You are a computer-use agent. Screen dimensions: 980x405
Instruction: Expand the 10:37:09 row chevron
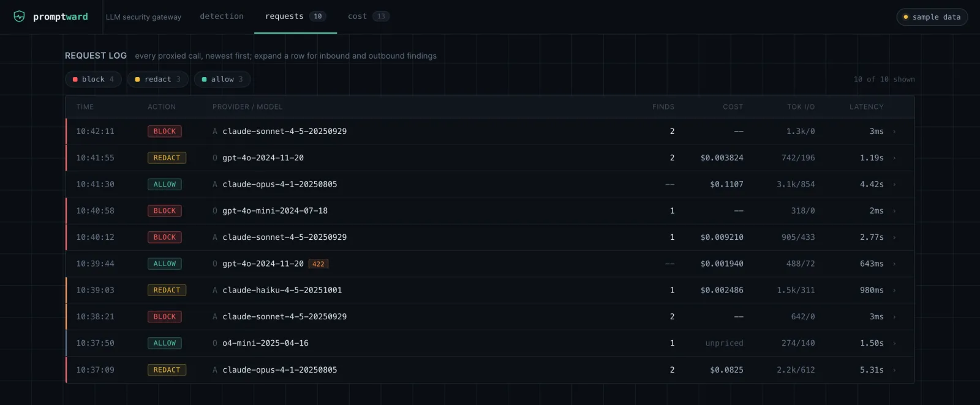point(894,370)
